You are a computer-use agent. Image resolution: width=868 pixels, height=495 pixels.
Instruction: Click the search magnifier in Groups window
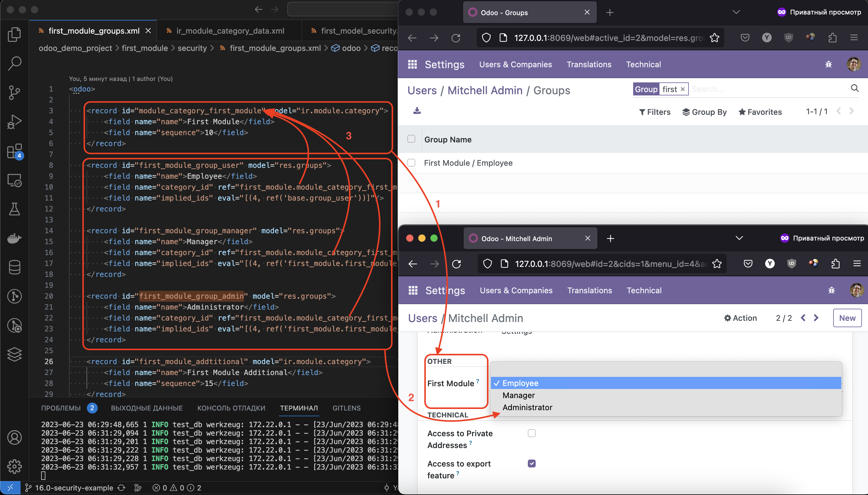coord(855,88)
